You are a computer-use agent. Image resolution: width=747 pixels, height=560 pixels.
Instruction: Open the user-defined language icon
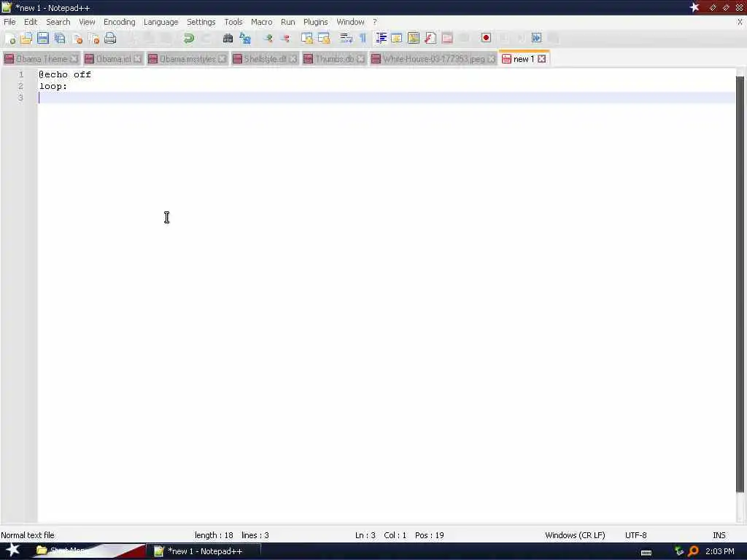397,39
